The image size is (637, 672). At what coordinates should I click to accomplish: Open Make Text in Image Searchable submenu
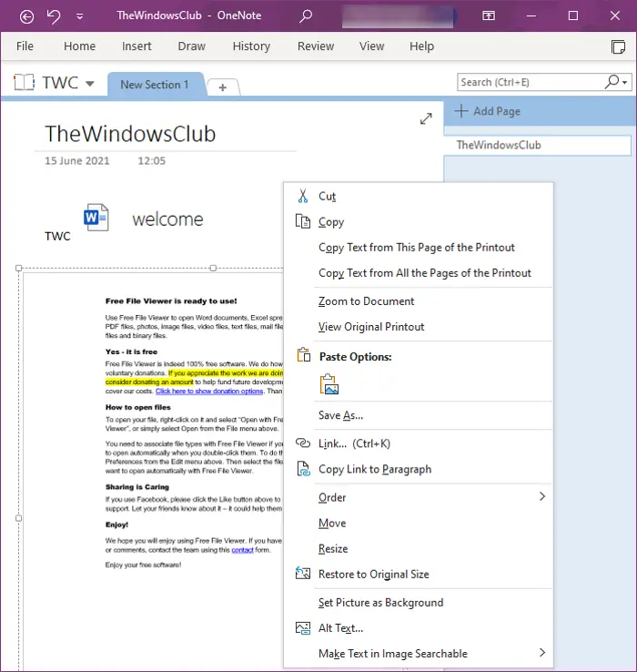(419, 654)
